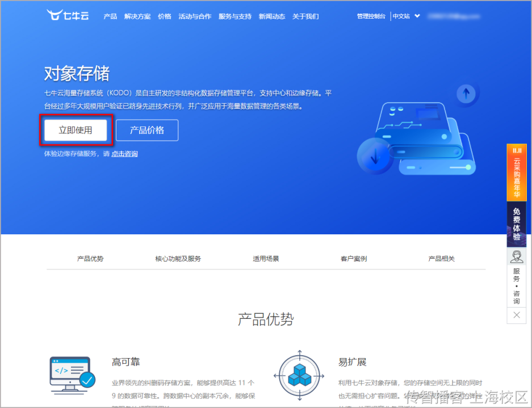Open the 免费体验 side banner

tap(517, 224)
